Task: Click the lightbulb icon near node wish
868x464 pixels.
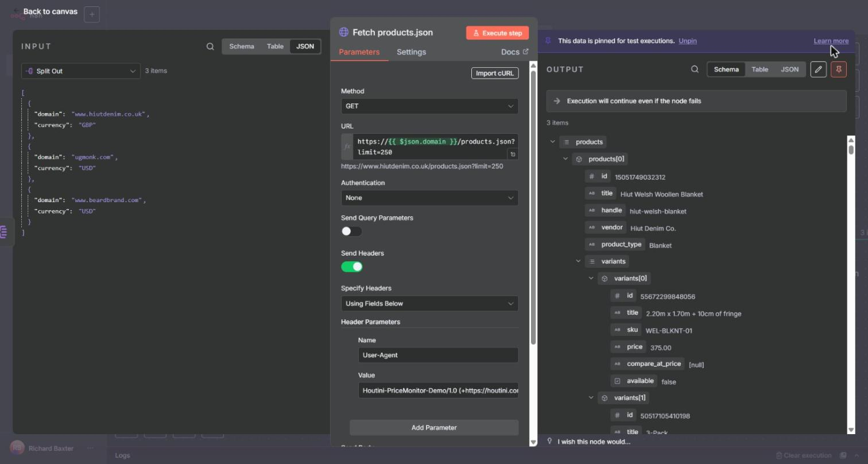Action: 549,441
